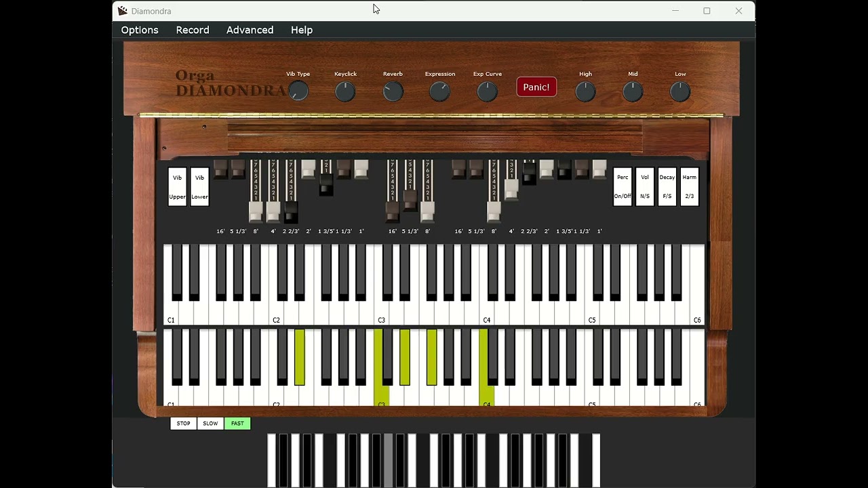Click the 5 1/3' drawbar in the left group
Viewport: 868px width, 488px height.
[238, 169]
